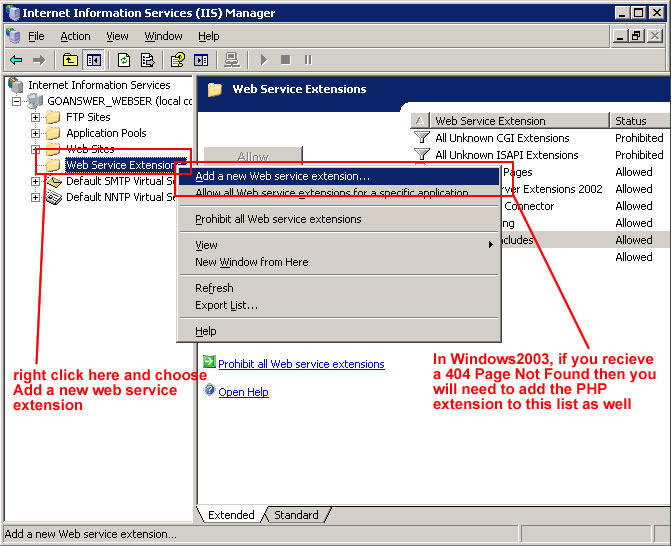The image size is (671, 546).
Task: Click the green arrow icon beside Prohibit link
Action: coord(209,362)
